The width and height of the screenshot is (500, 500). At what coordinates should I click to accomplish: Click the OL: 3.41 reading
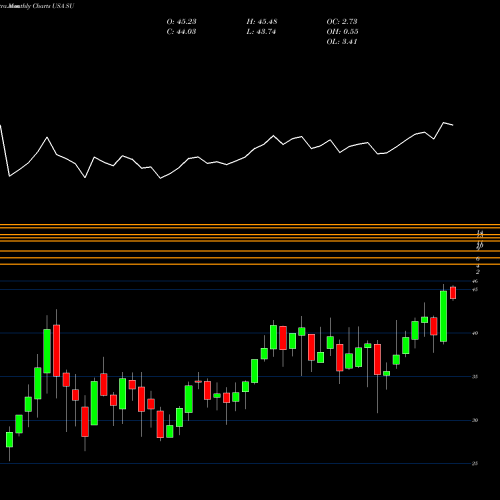(342, 42)
